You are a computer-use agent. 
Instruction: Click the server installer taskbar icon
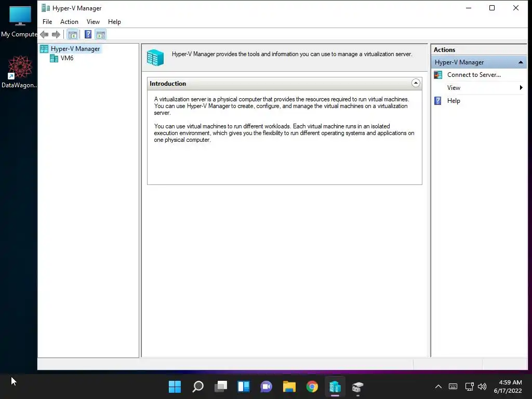(x=357, y=387)
